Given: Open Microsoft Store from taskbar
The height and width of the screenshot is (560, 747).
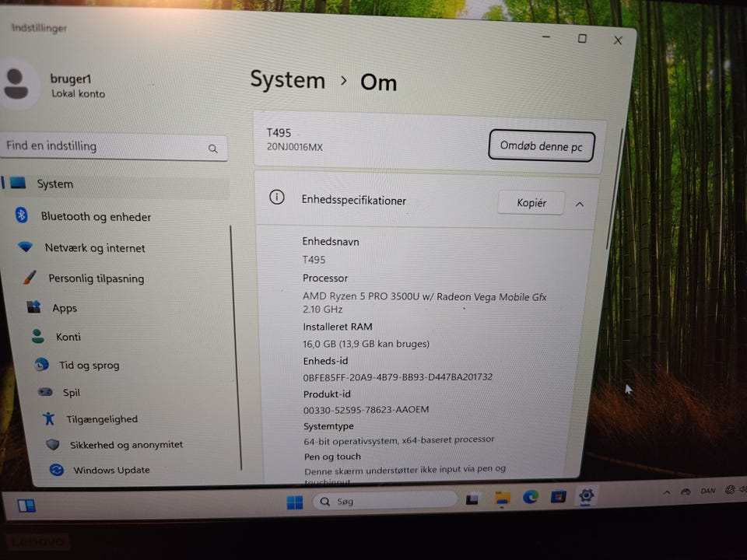Looking at the screenshot, I should [x=558, y=497].
